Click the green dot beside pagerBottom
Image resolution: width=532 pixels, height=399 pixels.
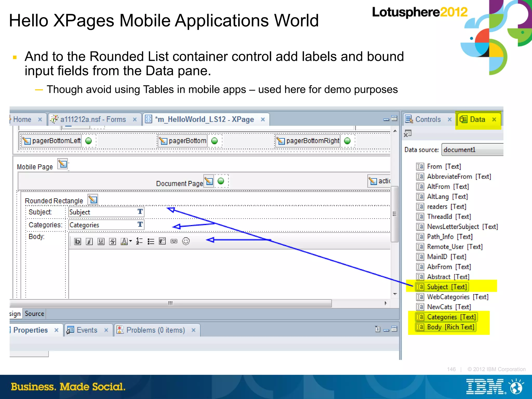point(215,141)
